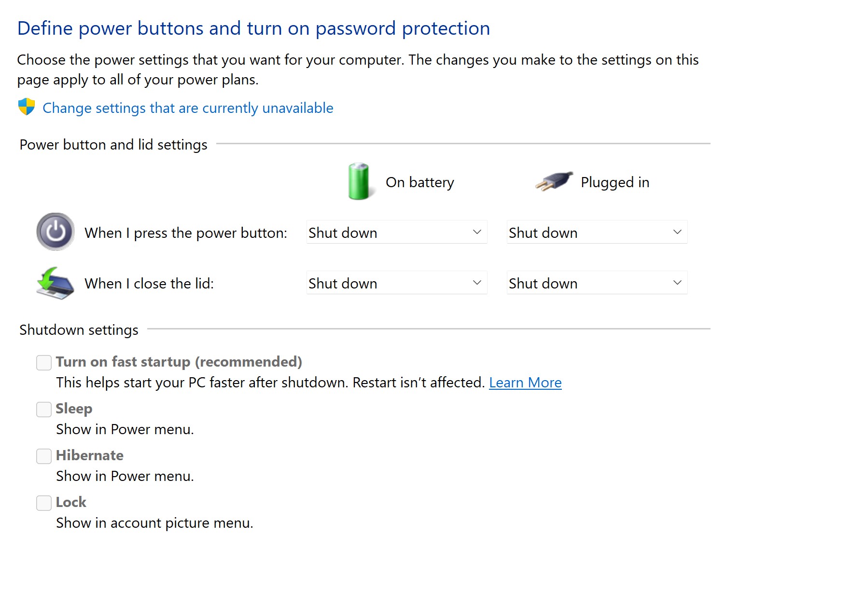This screenshot has height=616, width=865.
Task: Open power button On battery dropdown
Action: 397,232
